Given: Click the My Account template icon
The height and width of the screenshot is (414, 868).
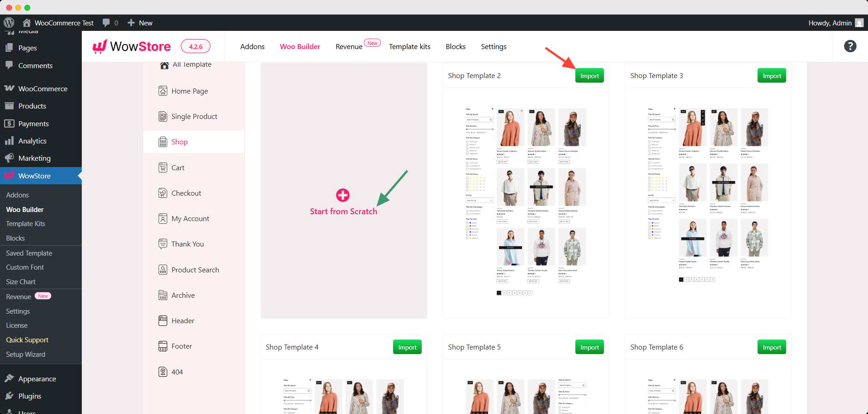Looking at the screenshot, I should point(163,219).
